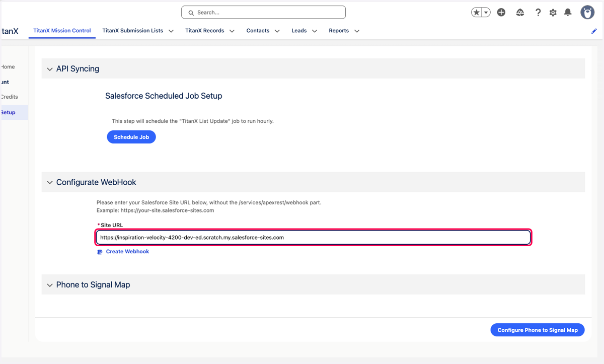The width and height of the screenshot is (604, 364).
Task: Open the Trailhead guidance icon
Action: (520, 13)
